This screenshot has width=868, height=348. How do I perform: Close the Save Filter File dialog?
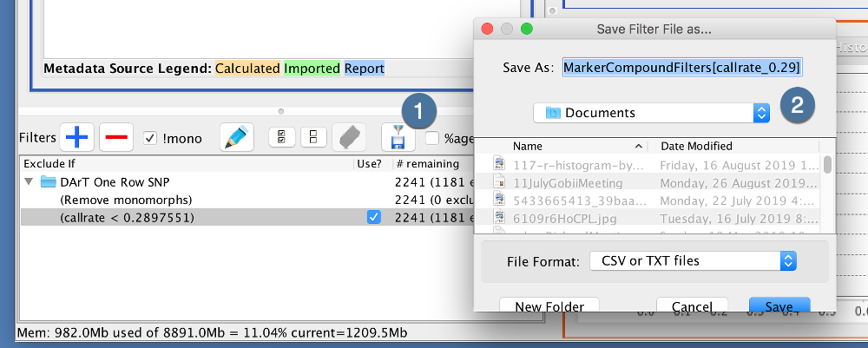[x=487, y=29]
